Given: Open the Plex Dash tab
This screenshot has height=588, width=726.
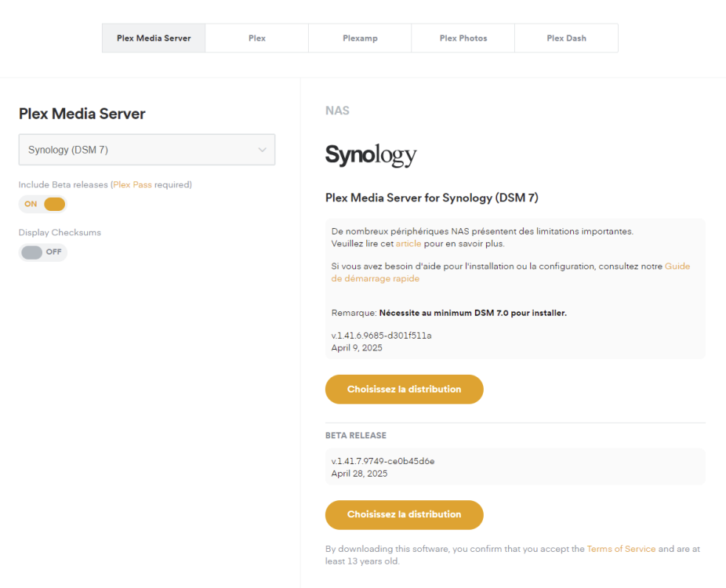Looking at the screenshot, I should [x=566, y=38].
